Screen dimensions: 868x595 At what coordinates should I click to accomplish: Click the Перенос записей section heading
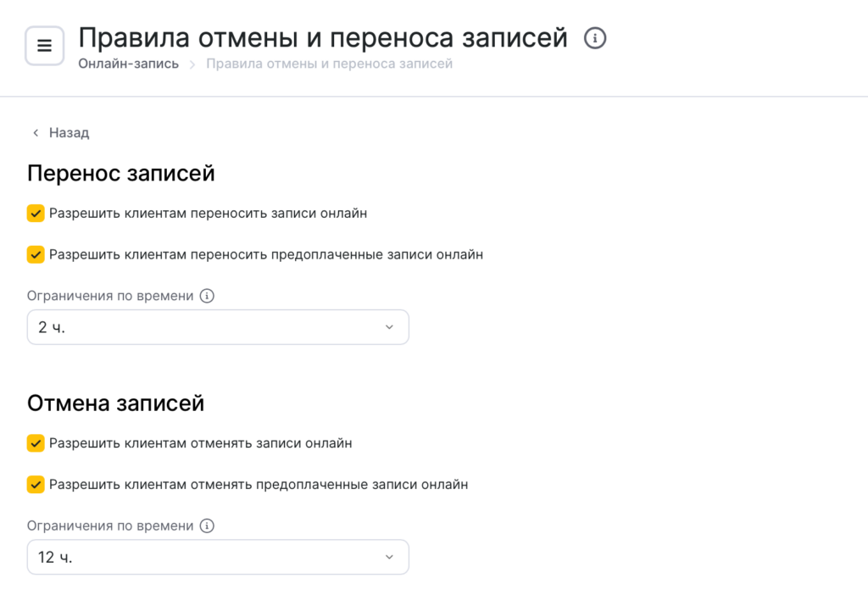coord(121,174)
